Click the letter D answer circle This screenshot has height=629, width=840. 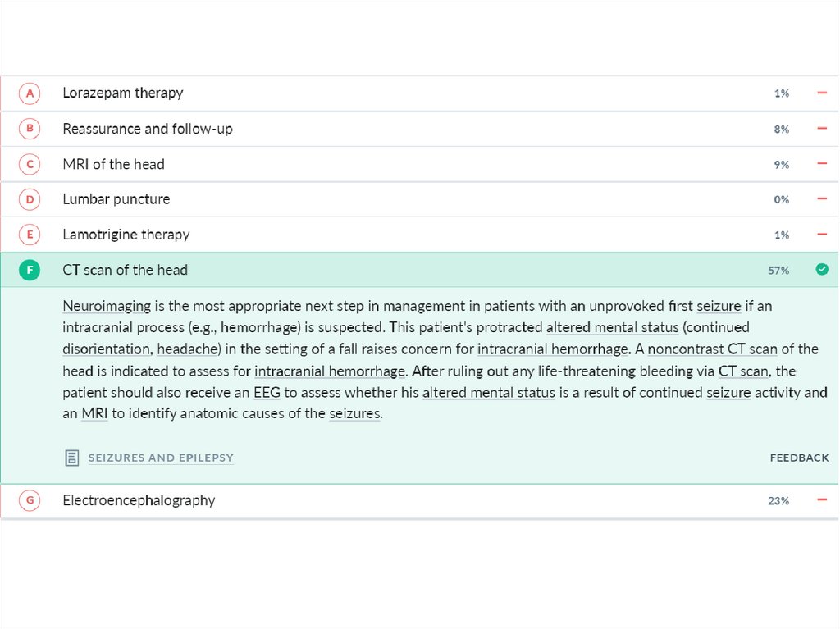click(30, 199)
